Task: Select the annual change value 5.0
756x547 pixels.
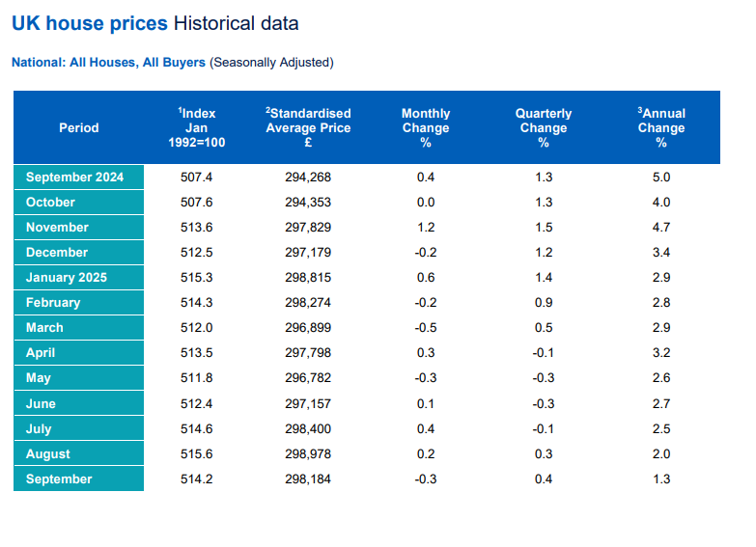Action: pyautogui.click(x=661, y=178)
